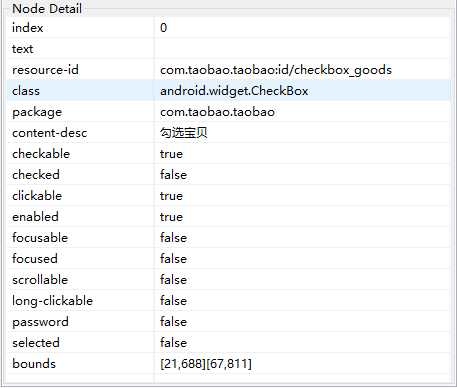The image size is (457, 388).
Task: Select the "focused" property name
Action: pos(35,259)
